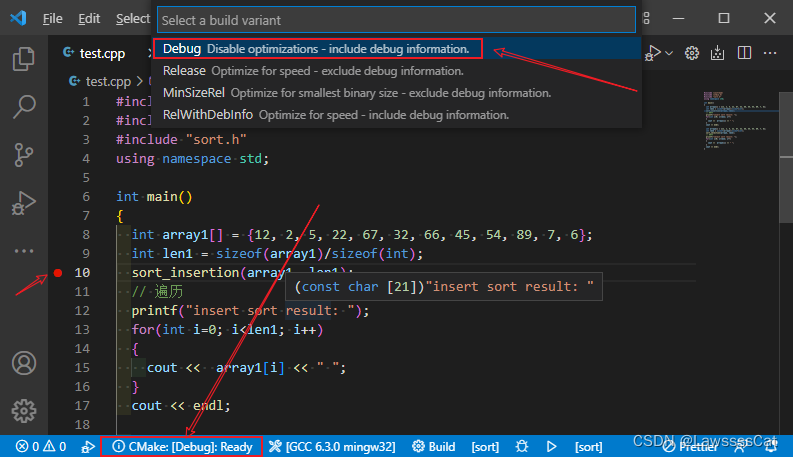Show additional views ellipsis in activity bar
The width and height of the screenshot is (793, 457).
(x=23, y=251)
